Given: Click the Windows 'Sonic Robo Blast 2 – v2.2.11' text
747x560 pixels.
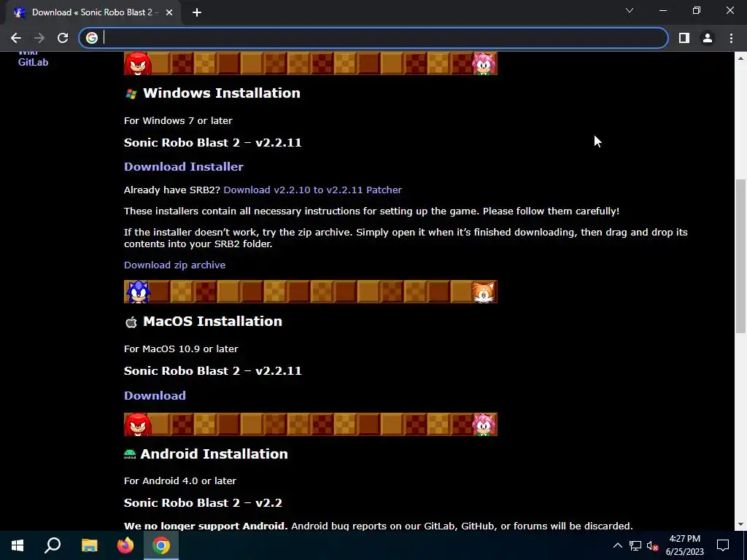Looking at the screenshot, I should [212, 142].
